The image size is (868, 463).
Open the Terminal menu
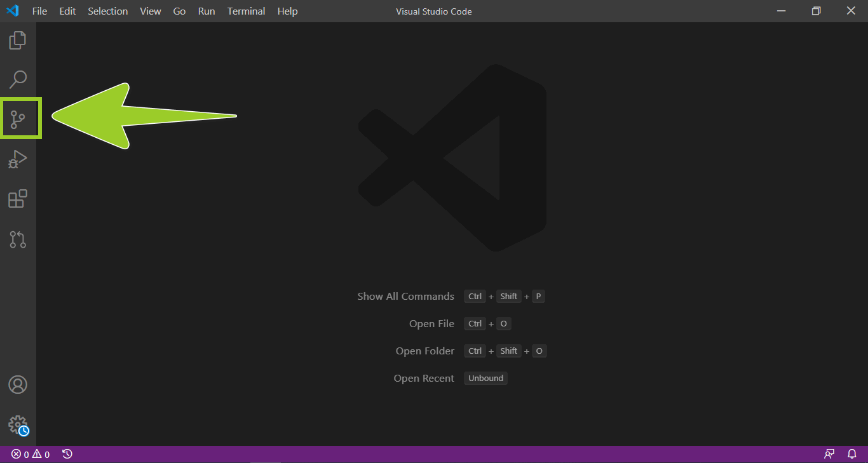coord(246,11)
